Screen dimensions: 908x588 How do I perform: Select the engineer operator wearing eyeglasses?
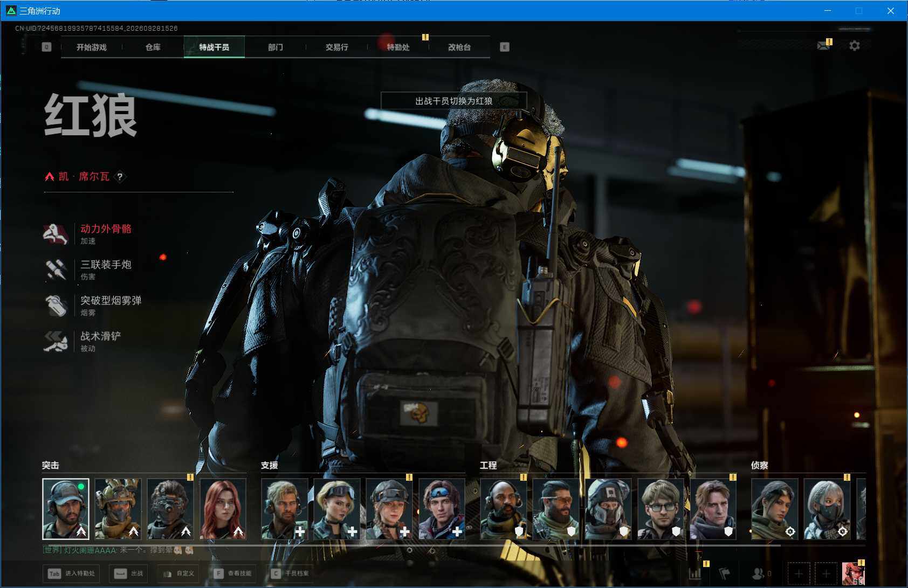[x=661, y=509]
